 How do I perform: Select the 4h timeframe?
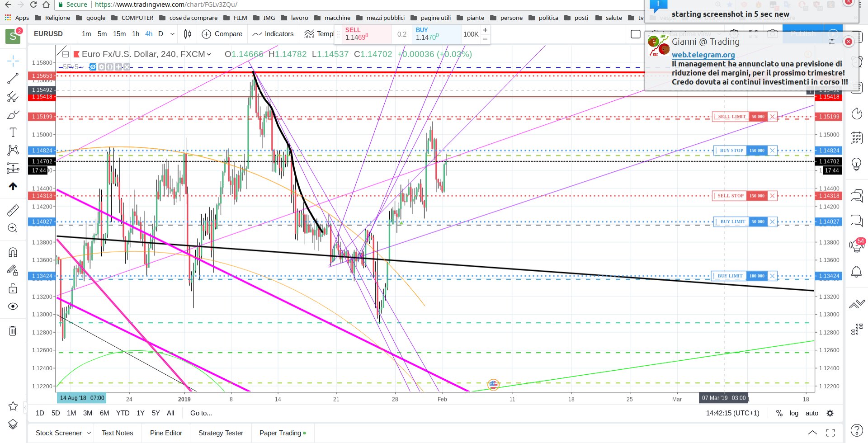click(149, 34)
